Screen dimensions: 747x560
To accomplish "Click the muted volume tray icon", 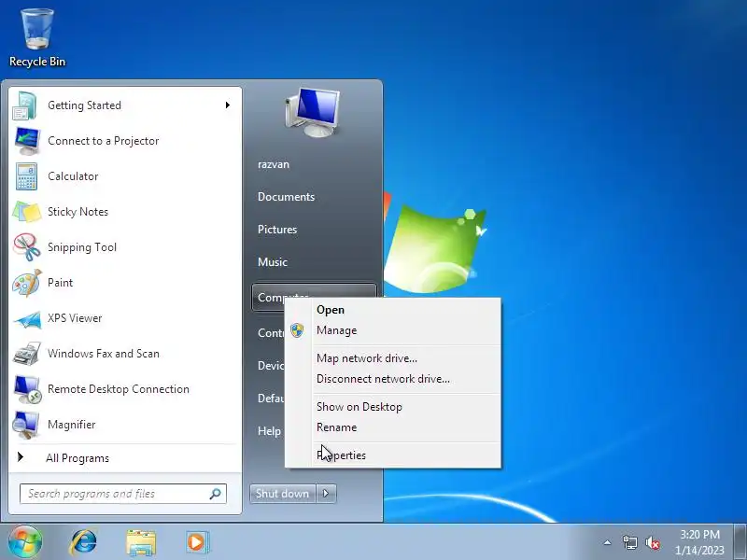I will point(652,542).
